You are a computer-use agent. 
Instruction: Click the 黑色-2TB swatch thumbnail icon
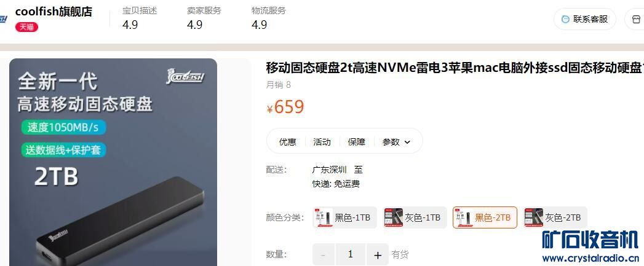[x=463, y=217]
